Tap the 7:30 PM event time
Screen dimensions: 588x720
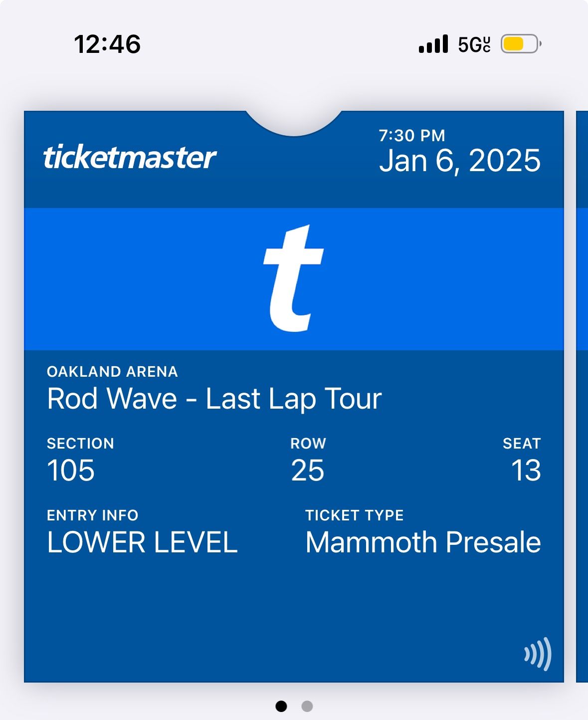[412, 136]
